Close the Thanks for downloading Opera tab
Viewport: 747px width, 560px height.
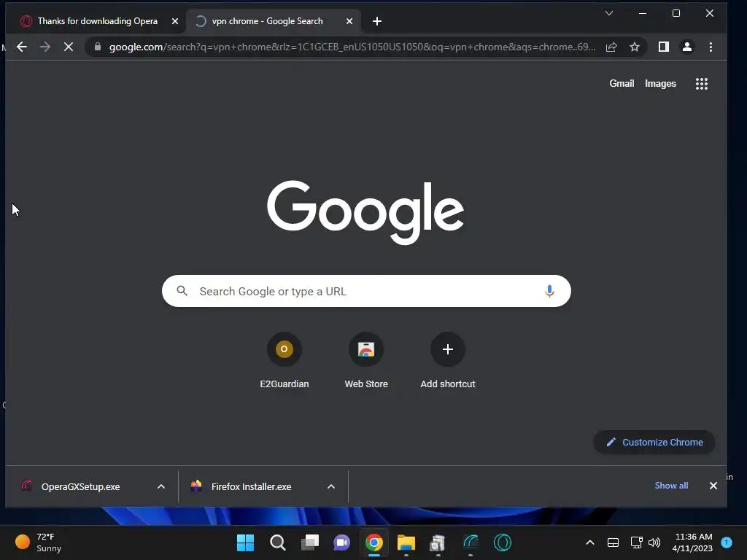(x=175, y=21)
